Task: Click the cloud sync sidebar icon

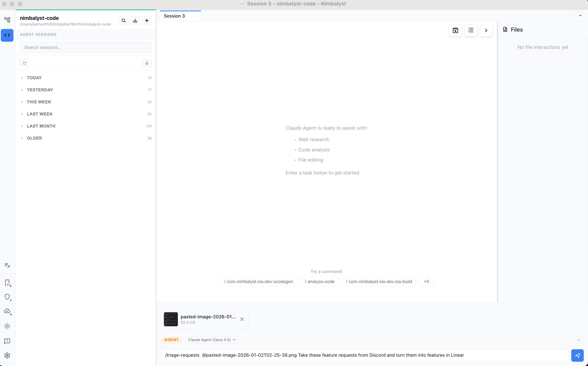Action: 7,311
